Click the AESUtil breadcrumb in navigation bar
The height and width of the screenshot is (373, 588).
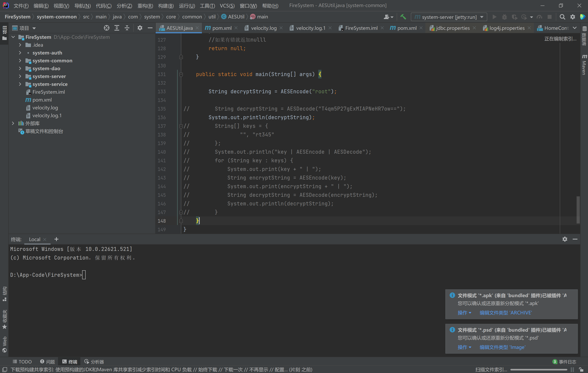point(233,17)
